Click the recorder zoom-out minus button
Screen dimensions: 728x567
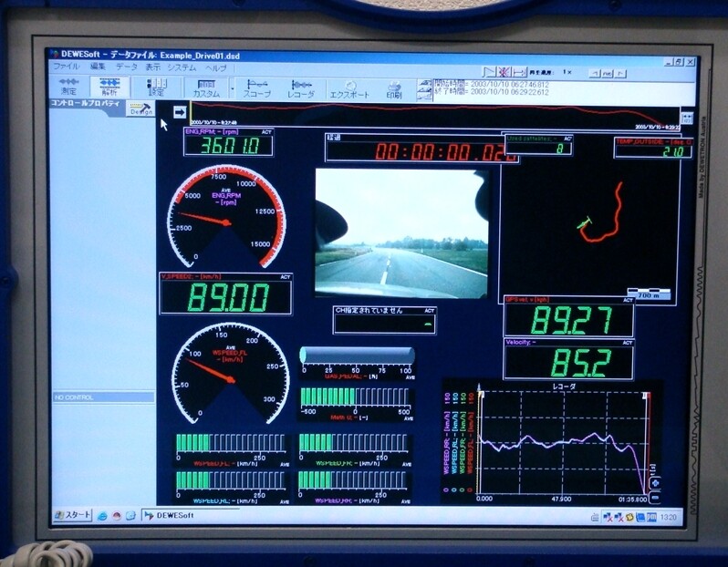point(655,498)
